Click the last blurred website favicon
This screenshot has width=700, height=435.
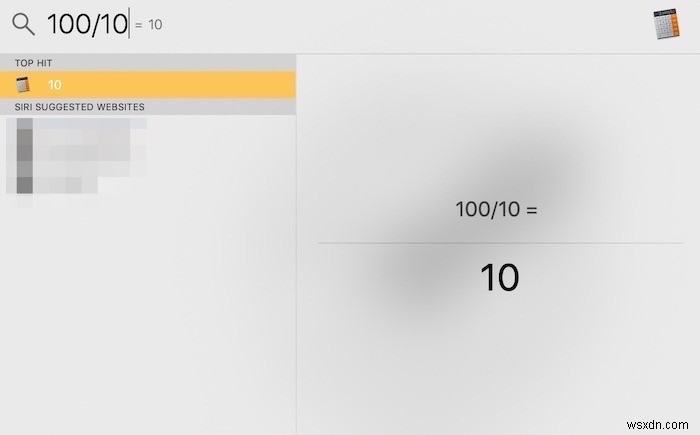[x=24, y=183]
